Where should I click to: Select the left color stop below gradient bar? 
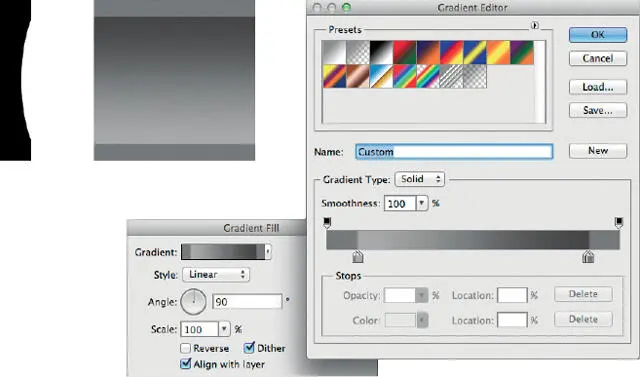pyautogui.click(x=358, y=256)
